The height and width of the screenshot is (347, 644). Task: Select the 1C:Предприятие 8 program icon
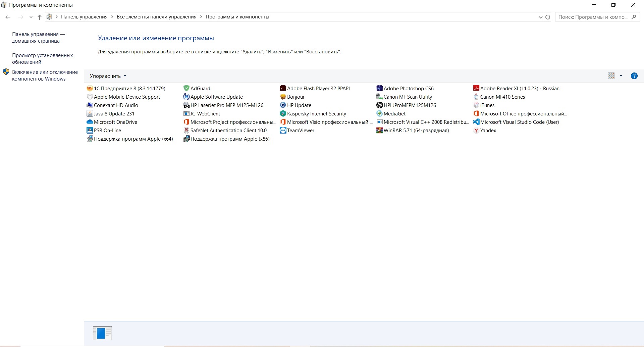(90, 89)
